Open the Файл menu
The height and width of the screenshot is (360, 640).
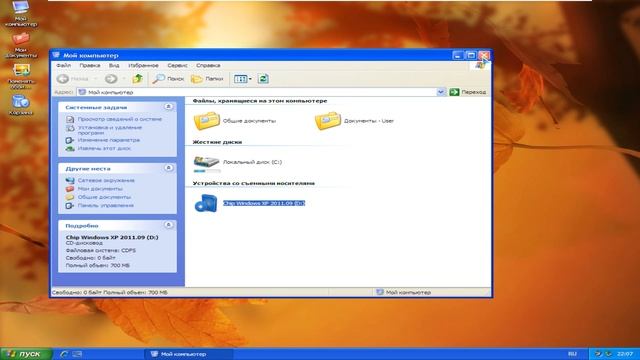[x=63, y=65]
